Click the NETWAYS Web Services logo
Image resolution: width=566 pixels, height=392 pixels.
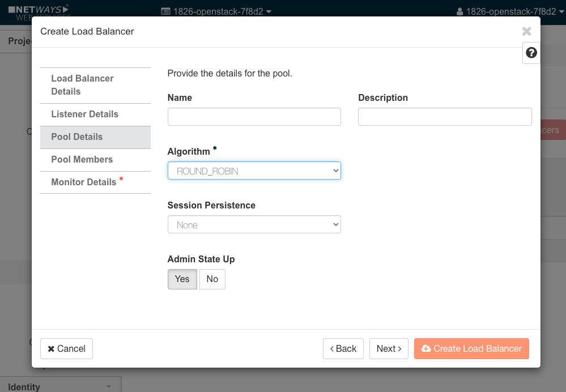coord(39,10)
